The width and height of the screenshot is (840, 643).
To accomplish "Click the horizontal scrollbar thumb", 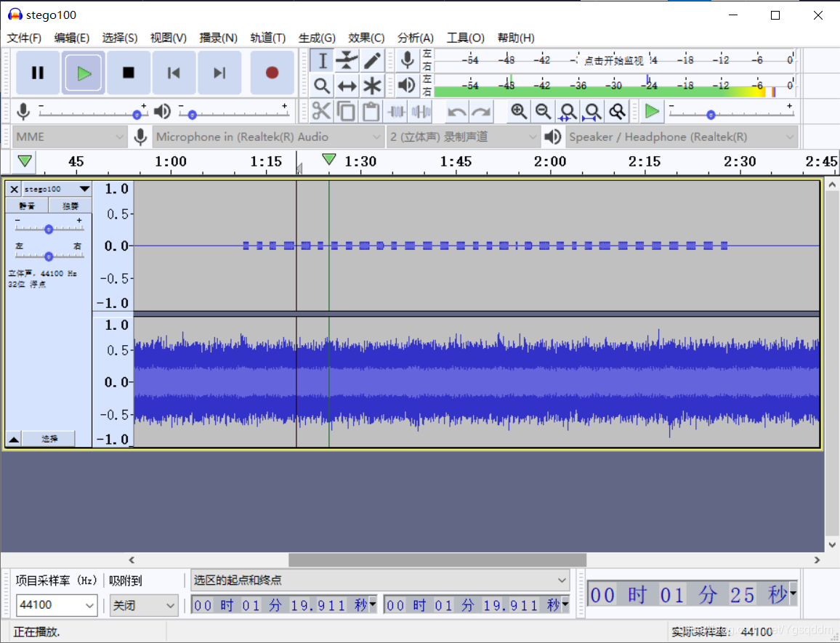I will click(x=437, y=560).
